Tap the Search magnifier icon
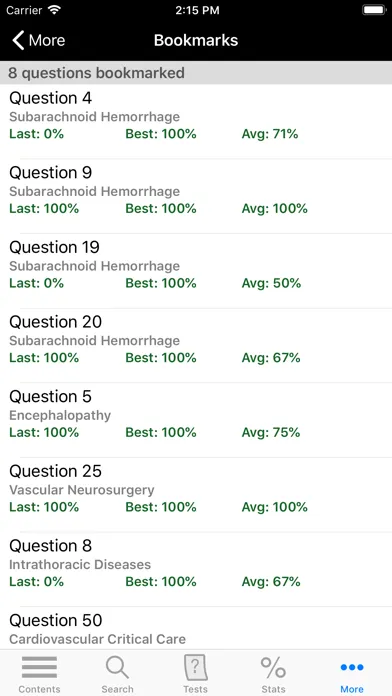This screenshot has height=696, width=392. [117, 667]
